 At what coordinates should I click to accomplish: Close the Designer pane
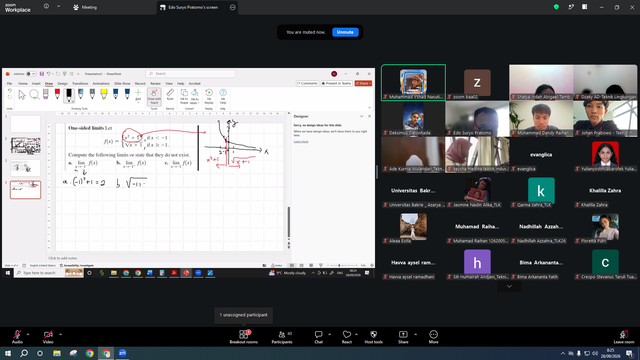369,116
